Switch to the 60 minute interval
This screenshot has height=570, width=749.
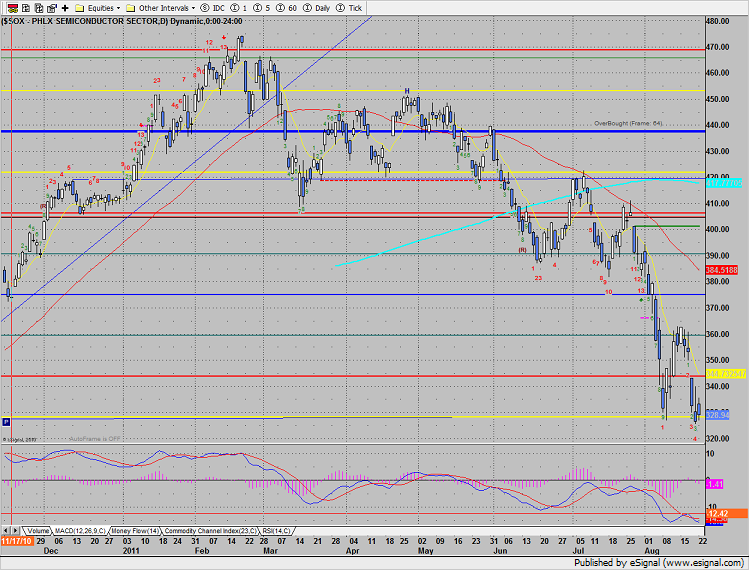[x=287, y=8]
